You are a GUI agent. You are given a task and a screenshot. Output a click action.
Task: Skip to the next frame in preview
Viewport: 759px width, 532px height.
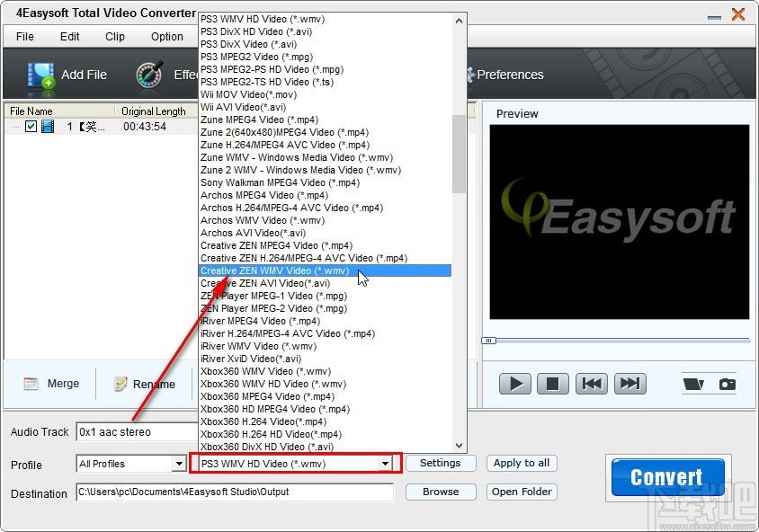click(630, 384)
